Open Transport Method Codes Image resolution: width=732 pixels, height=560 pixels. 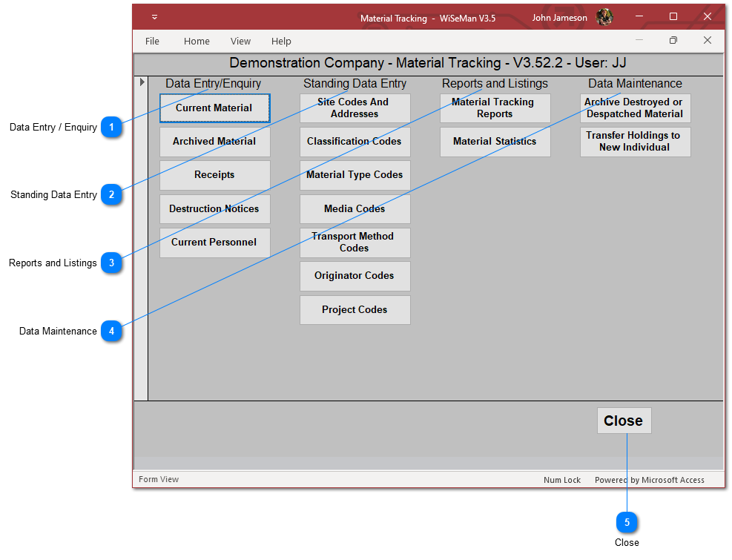355,243
